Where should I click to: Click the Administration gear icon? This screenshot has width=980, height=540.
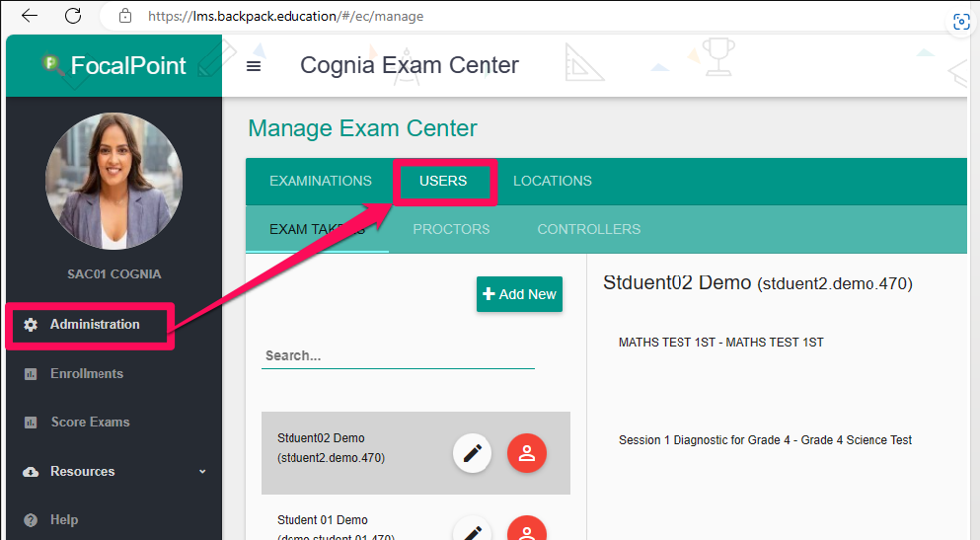(31, 325)
